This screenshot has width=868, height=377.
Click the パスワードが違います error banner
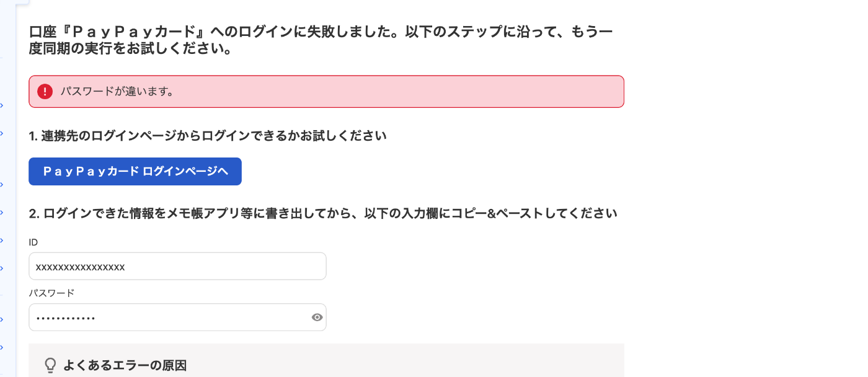[326, 92]
